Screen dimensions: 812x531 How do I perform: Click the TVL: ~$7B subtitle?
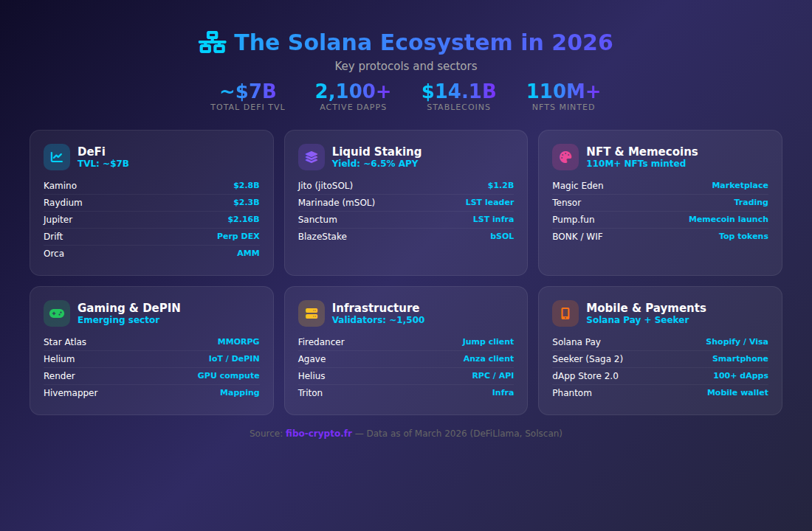tap(103, 164)
